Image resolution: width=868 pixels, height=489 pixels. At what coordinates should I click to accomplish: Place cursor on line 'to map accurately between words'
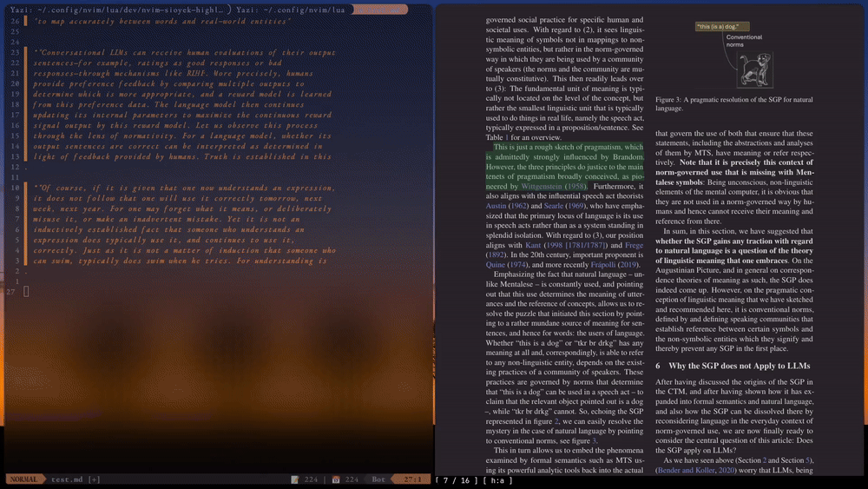point(161,21)
